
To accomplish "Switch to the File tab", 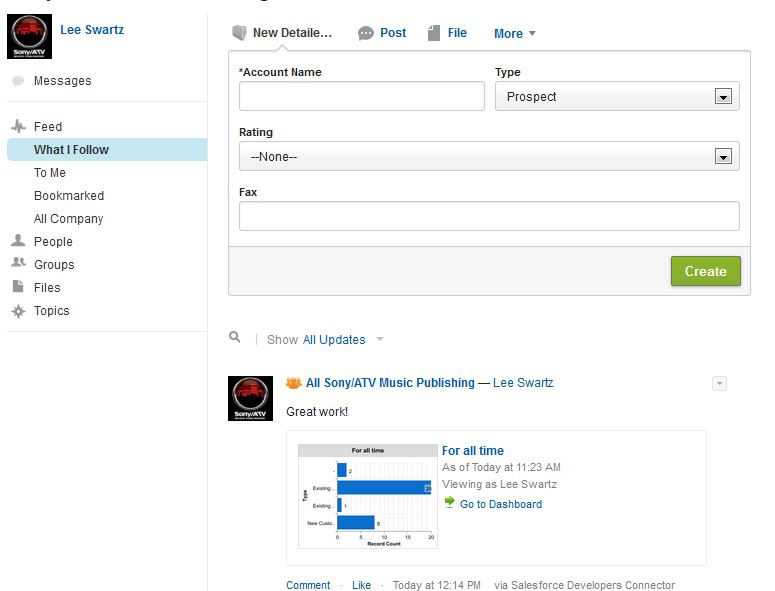I will click(x=457, y=33).
